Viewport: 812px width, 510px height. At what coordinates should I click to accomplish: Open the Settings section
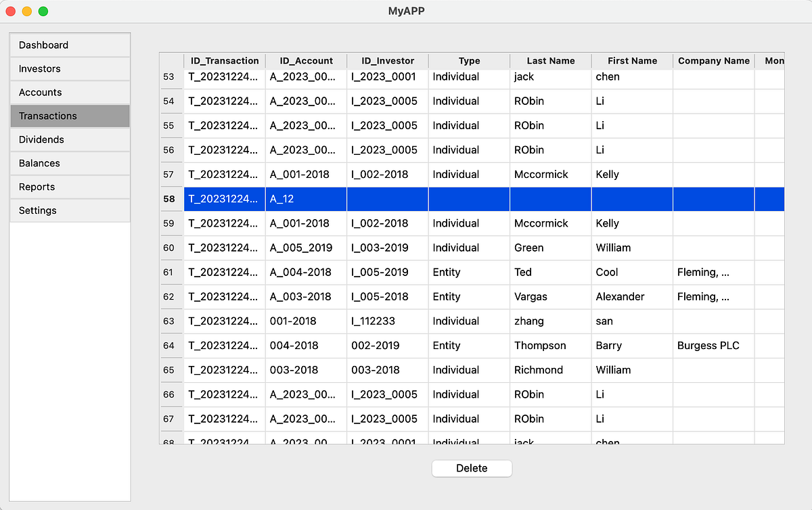coord(37,210)
